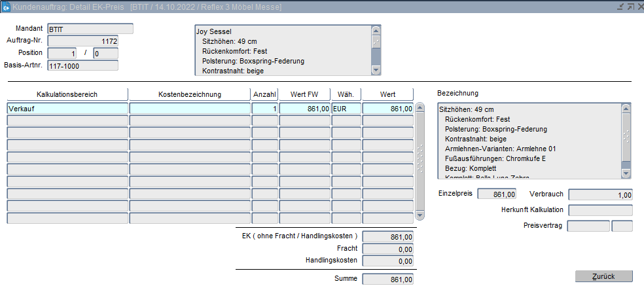The width and height of the screenshot is (644, 290).
Task: Select the Kalkulationsbereich column header
Action: pyautogui.click(x=67, y=94)
